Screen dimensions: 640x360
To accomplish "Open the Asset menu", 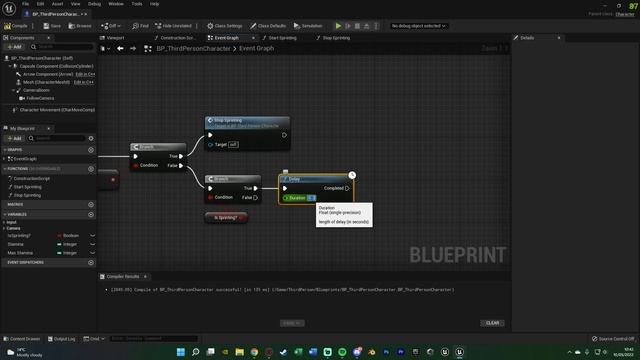I will [57, 4].
